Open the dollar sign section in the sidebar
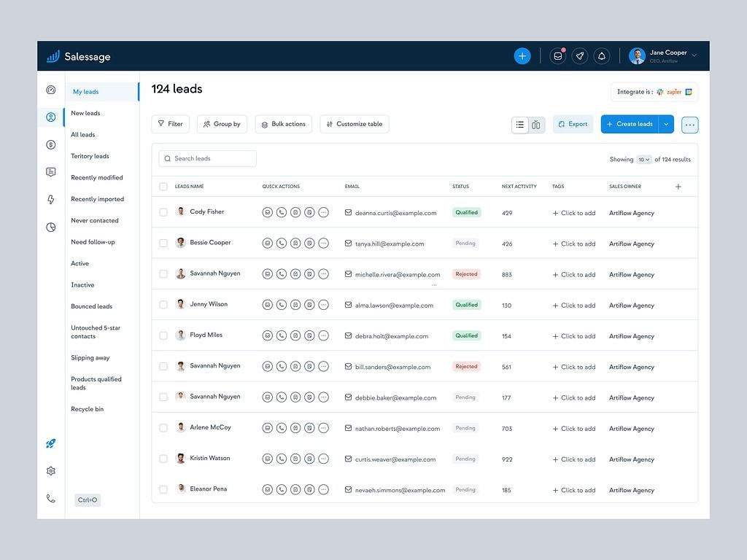 point(50,144)
